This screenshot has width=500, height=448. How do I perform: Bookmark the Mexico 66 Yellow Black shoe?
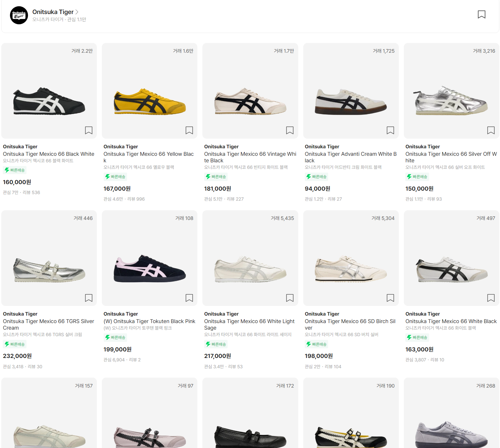189,130
